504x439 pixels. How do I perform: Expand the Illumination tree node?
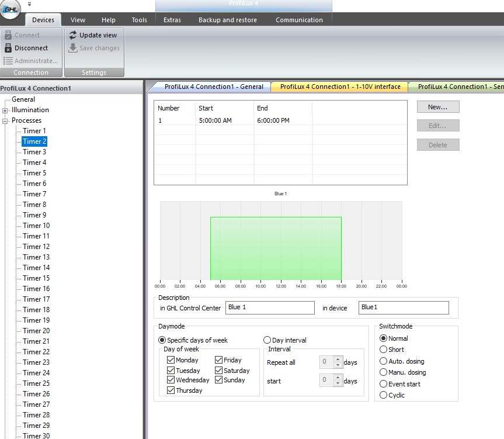(5, 110)
